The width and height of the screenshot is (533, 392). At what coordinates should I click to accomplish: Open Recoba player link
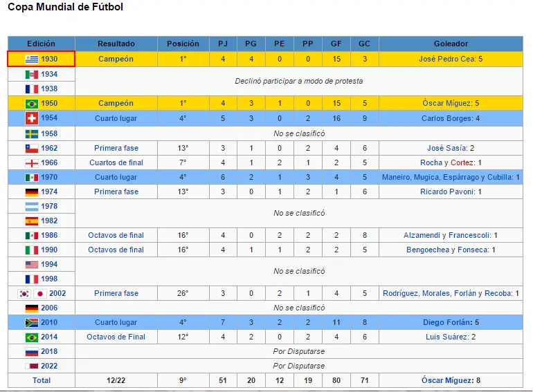point(498,294)
